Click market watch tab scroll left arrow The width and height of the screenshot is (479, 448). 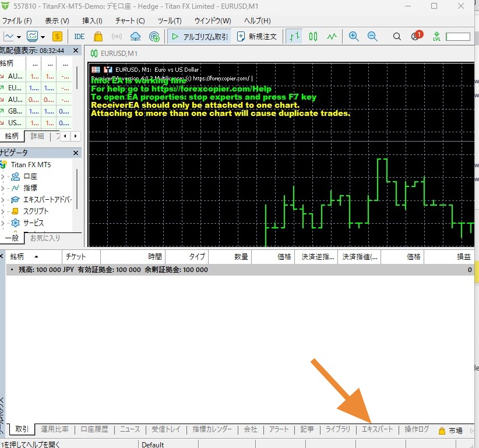pos(65,136)
